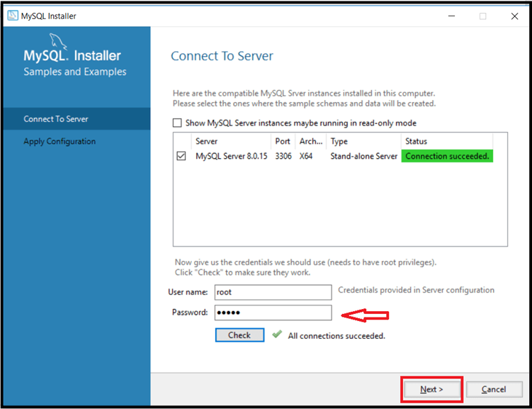
Task: Click the User name input field
Action: pyautogui.click(x=273, y=292)
